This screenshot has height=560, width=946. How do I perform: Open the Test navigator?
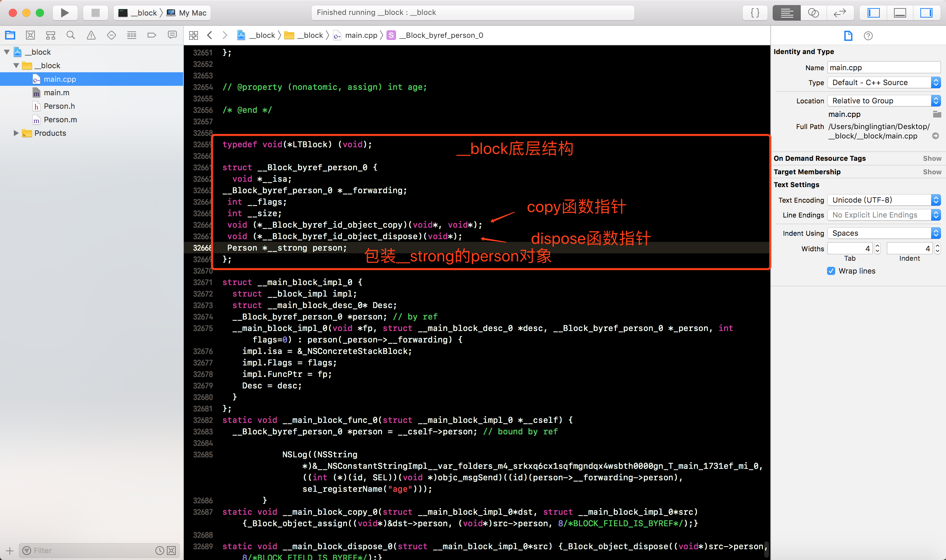(111, 35)
